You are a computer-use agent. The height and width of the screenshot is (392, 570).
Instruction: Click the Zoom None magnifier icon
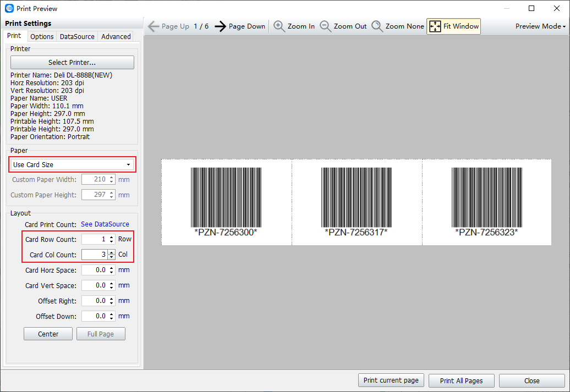[x=377, y=26]
